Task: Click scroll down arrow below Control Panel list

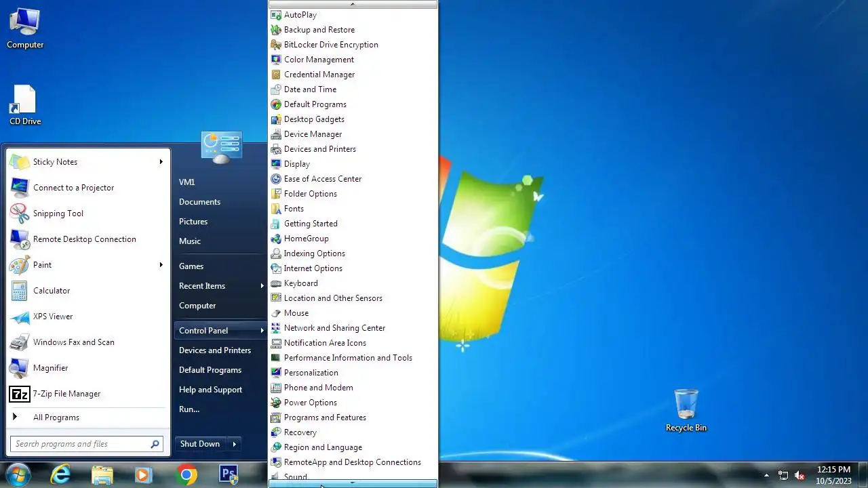Action: [353, 483]
